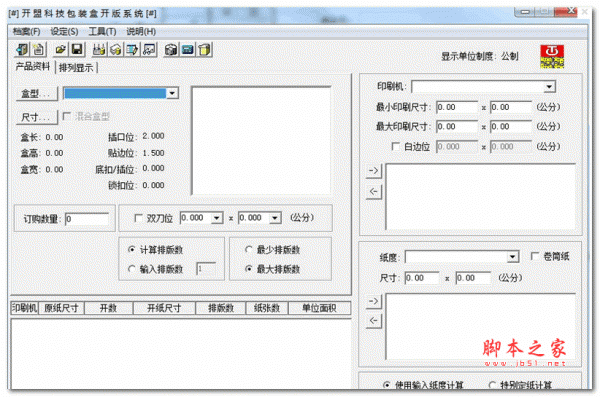Click the 最小印刷尺寸 second value field
Viewport: 600px width, 397px height.
point(511,107)
